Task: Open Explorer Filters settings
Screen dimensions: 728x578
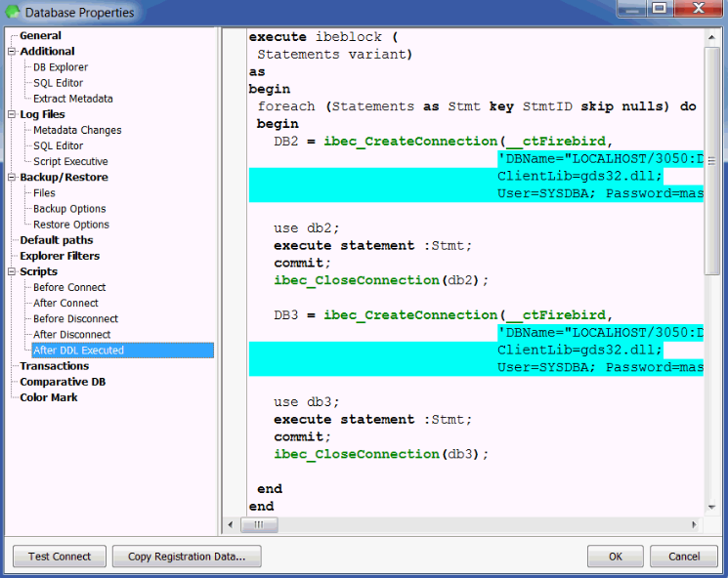Action: 60,256
